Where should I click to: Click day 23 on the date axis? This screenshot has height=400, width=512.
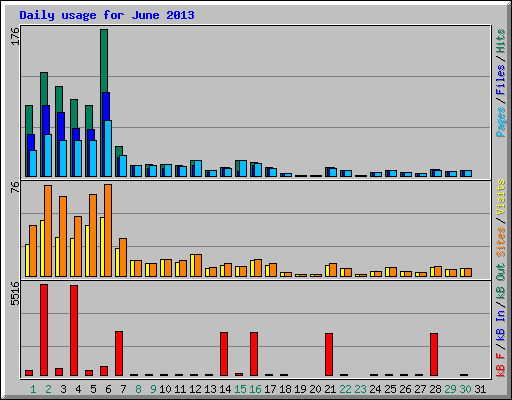tap(360, 389)
